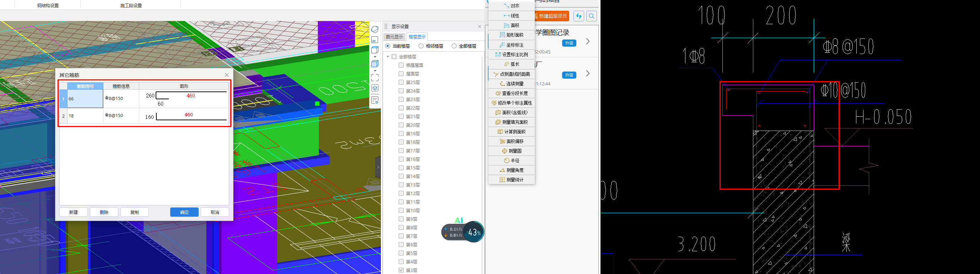Expand the 学圈图记录 project chevron
The image size is (980, 274).
point(588,41)
